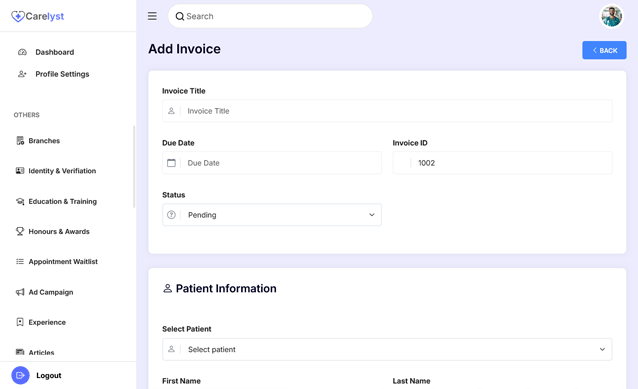
Task: Click the person icon in Select patient field
Action: tap(171, 349)
